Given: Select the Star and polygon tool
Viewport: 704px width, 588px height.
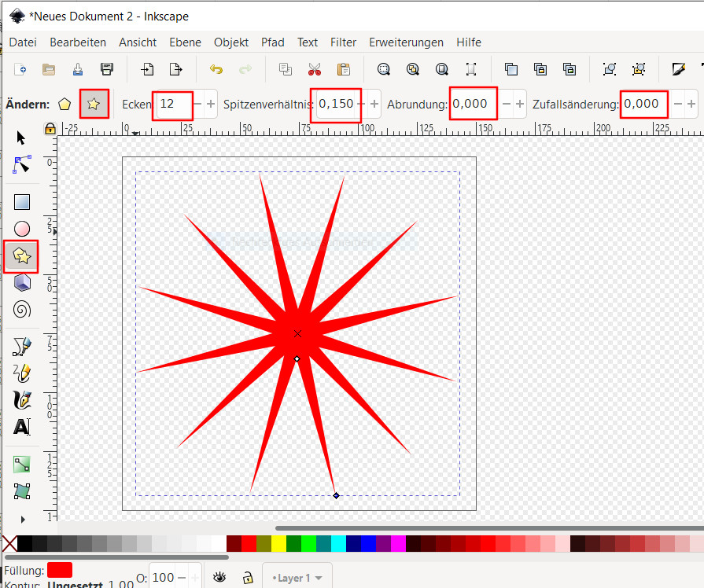Looking at the screenshot, I should (x=21, y=255).
